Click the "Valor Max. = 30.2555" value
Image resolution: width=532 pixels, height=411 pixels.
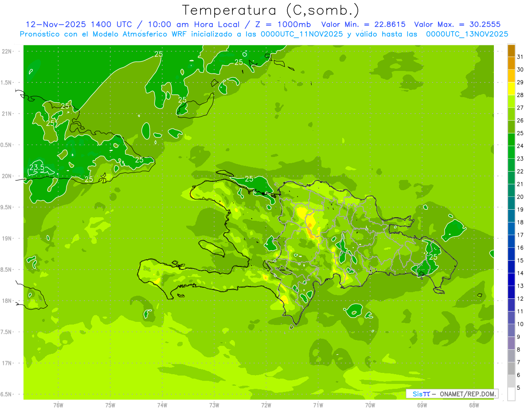pos(457,24)
